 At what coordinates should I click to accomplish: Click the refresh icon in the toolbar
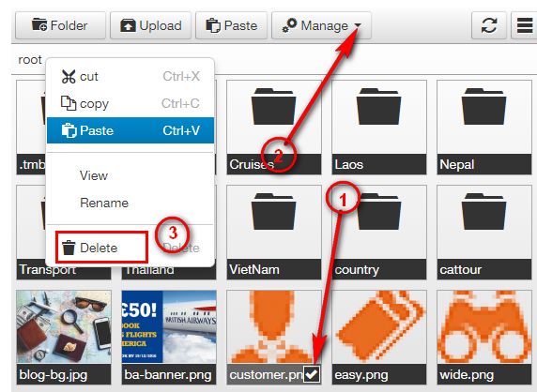[489, 25]
